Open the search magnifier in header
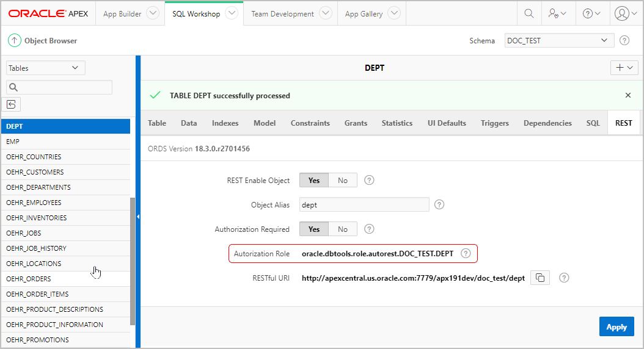 (529, 13)
